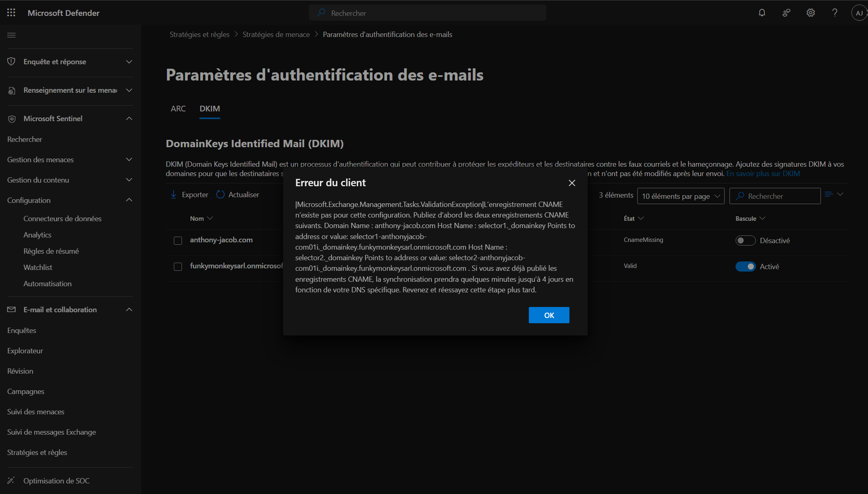Image resolution: width=868 pixels, height=494 pixels.
Task: Open the view options chevron beside filter icon
Action: point(840,194)
